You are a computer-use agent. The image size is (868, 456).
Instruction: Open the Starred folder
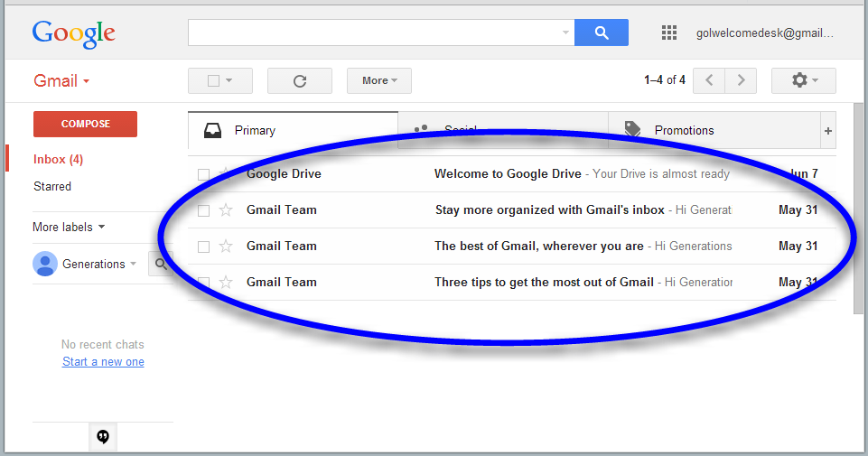[52, 187]
